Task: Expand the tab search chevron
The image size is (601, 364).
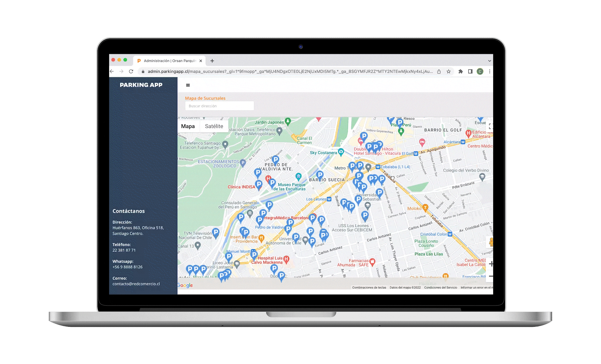Action: pyautogui.click(x=489, y=61)
